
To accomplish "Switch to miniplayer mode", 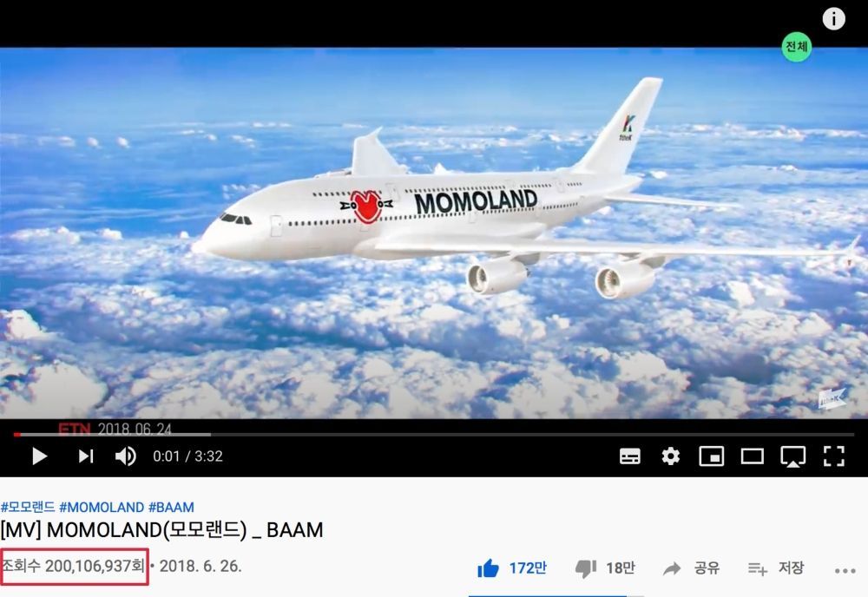I will tap(712, 456).
